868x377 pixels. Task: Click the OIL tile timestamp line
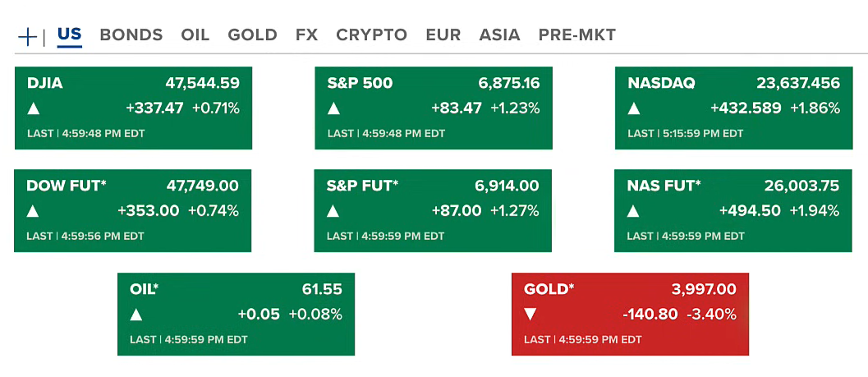click(189, 339)
